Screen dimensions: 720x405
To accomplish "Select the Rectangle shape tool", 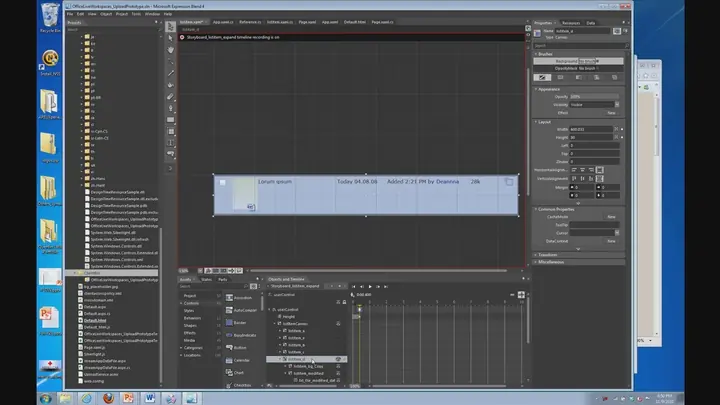I will coord(170,119).
